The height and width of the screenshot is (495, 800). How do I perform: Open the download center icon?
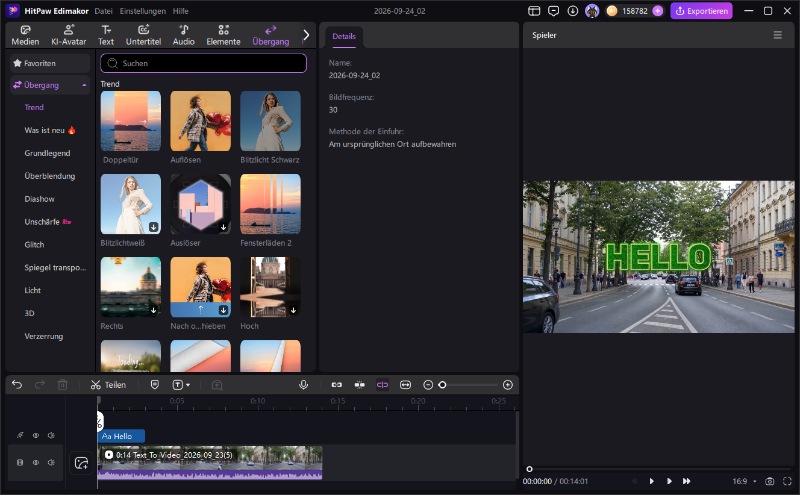coord(572,11)
